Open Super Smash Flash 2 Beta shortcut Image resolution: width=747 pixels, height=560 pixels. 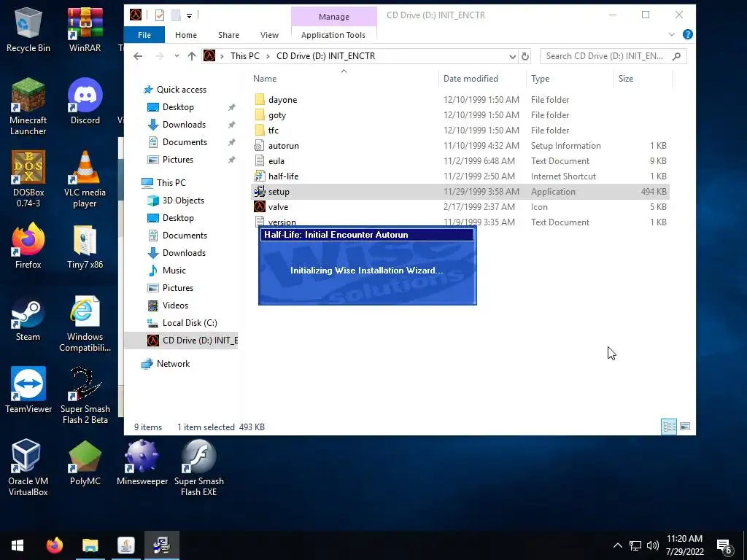pyautogui.click(x=85, y=395)
